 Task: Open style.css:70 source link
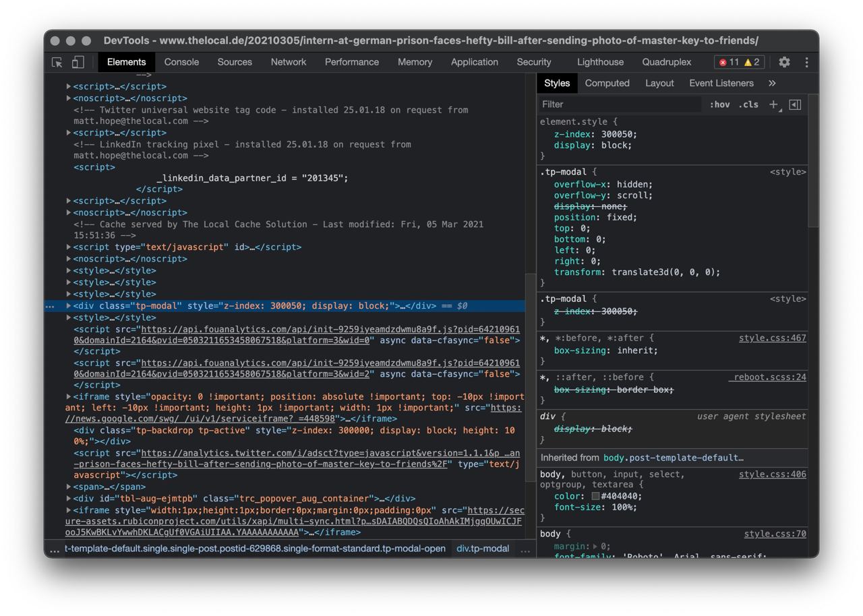(x=775, y=534)
